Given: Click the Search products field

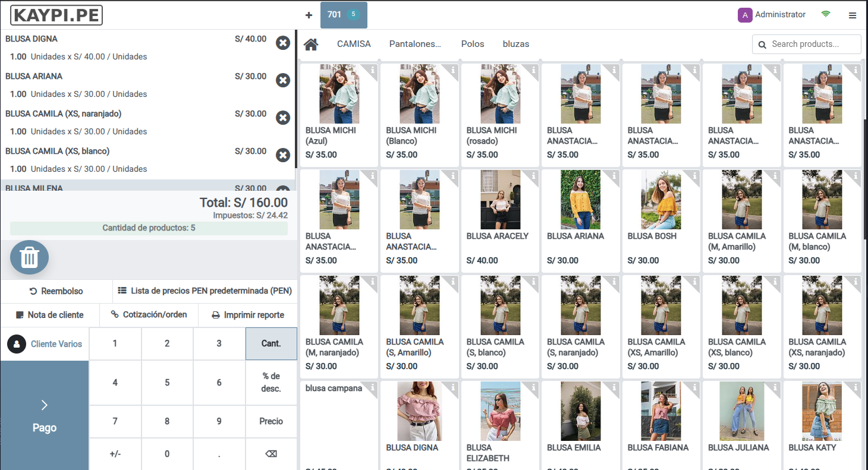Looking at the screenshot, I should [807, 44].
